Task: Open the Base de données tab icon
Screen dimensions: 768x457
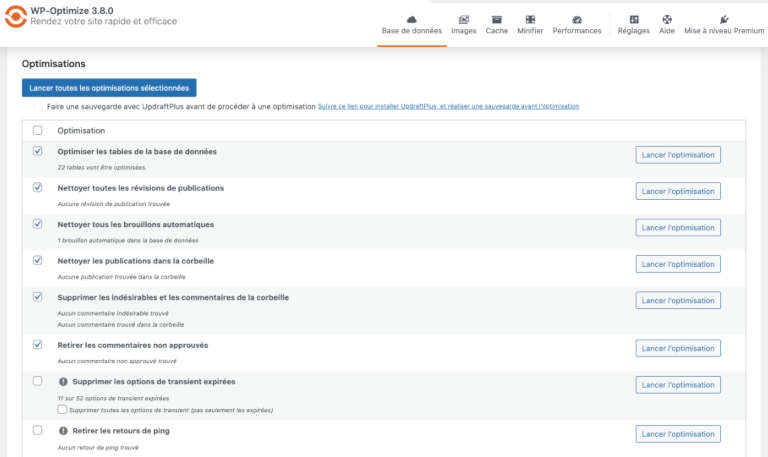Action: (412, 19)
